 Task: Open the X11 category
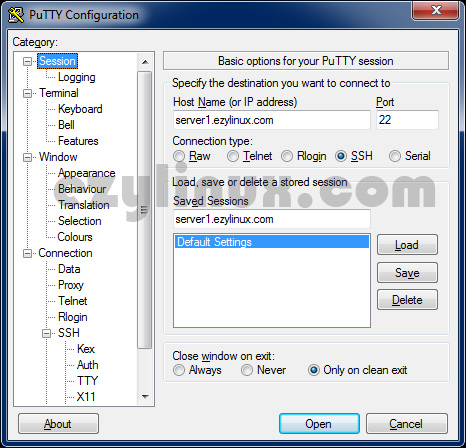point(86,397)
